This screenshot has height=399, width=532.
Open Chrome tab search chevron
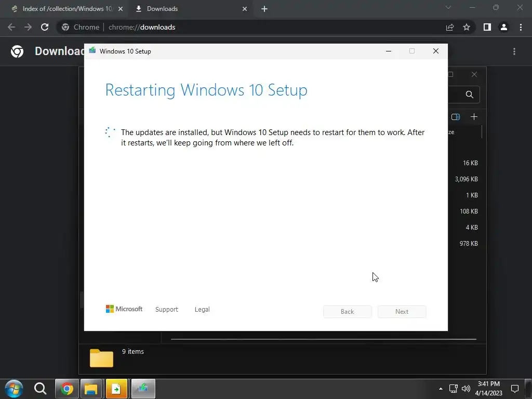point(448,7)
